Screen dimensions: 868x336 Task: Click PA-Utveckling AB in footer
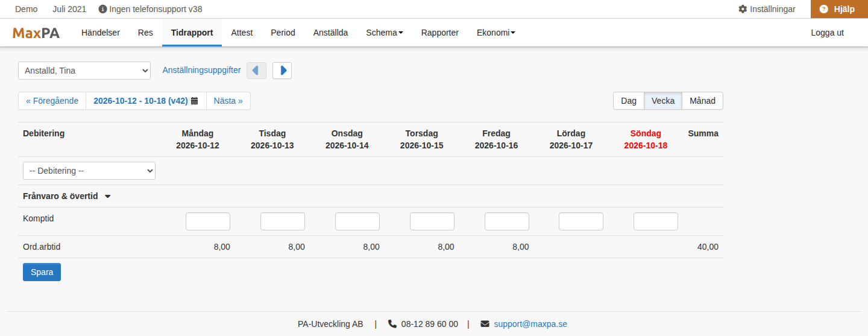(330, 324)
